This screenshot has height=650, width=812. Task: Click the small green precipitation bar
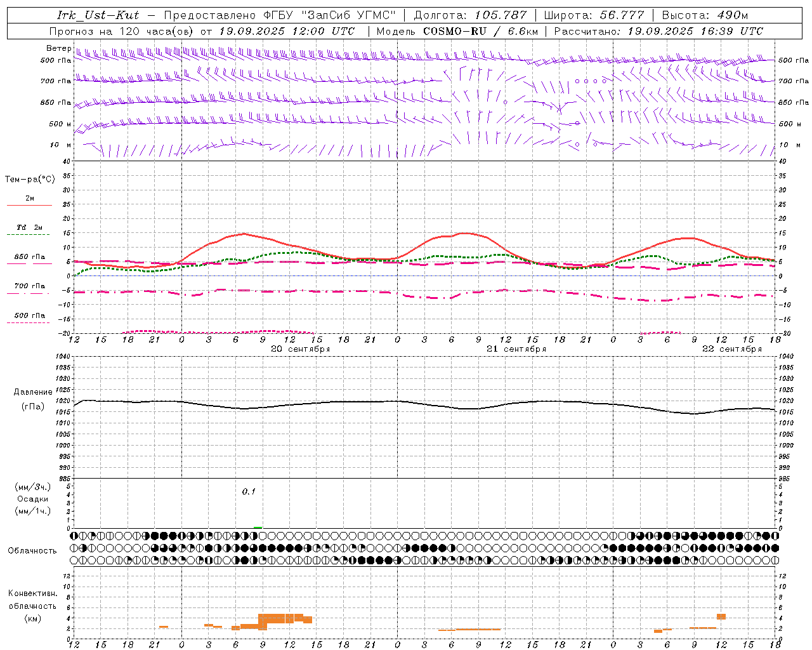click(x=258, y=527)
